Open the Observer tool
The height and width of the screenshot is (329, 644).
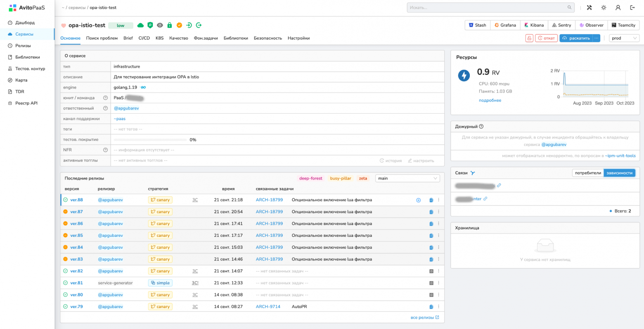[591, 25]
